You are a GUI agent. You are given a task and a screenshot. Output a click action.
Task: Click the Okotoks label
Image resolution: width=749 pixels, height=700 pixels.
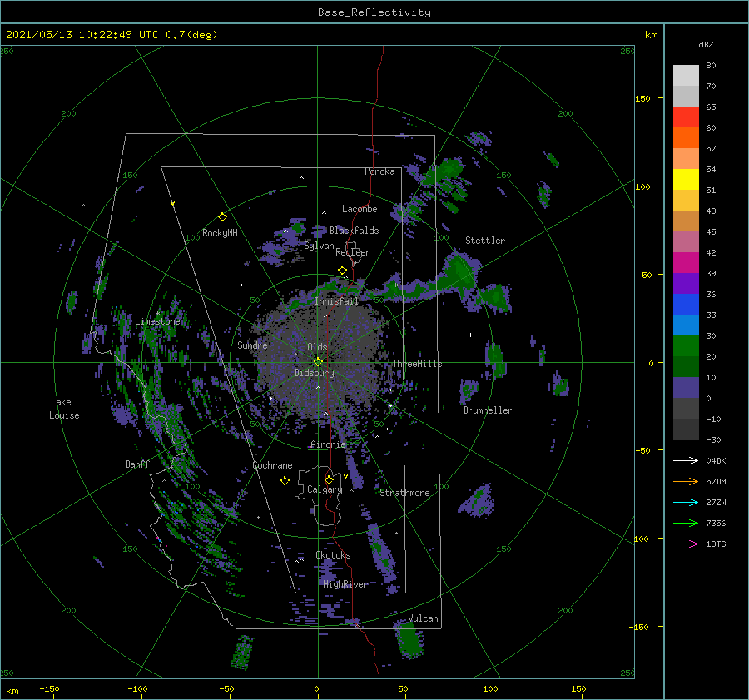tap(333, 555)
